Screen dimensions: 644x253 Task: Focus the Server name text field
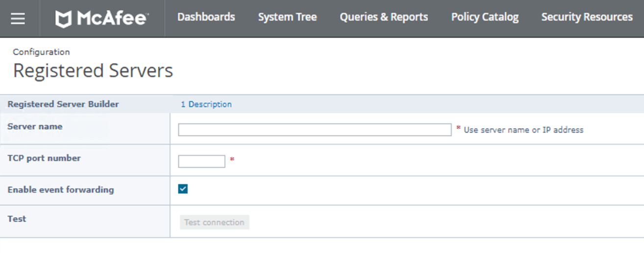click(315, 130)
